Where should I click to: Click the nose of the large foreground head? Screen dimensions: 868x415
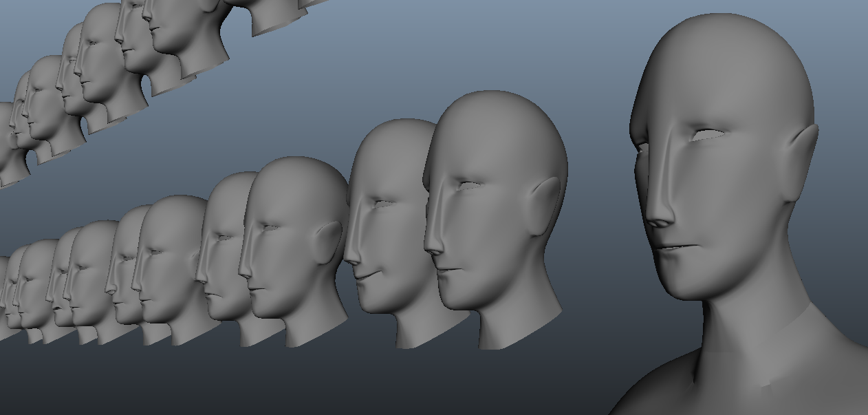659,210
